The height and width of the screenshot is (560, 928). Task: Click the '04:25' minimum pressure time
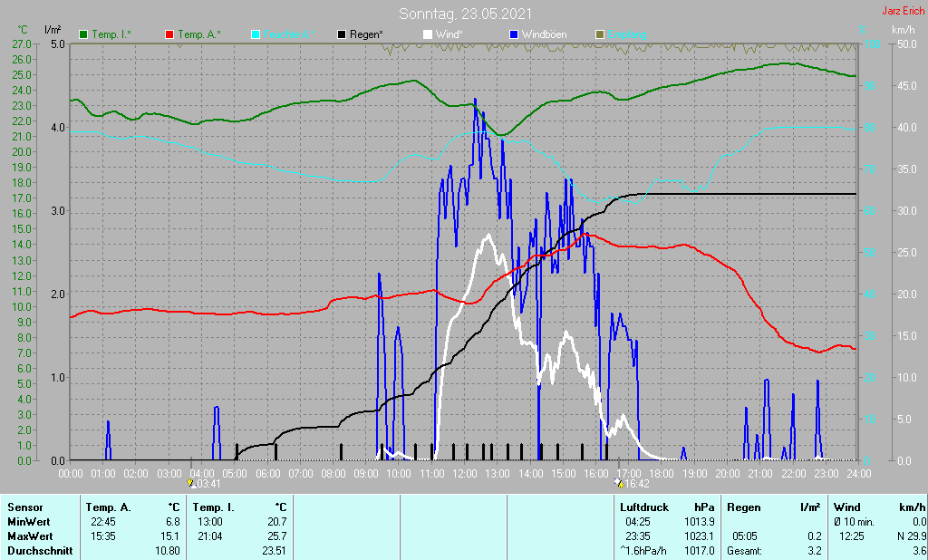click(637, 522)
